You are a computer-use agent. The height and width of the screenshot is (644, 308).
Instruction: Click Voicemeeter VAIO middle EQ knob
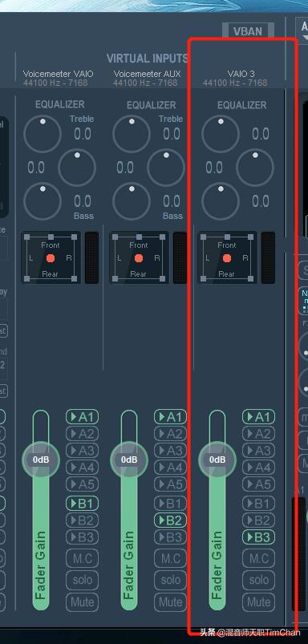tap(77, 168)
